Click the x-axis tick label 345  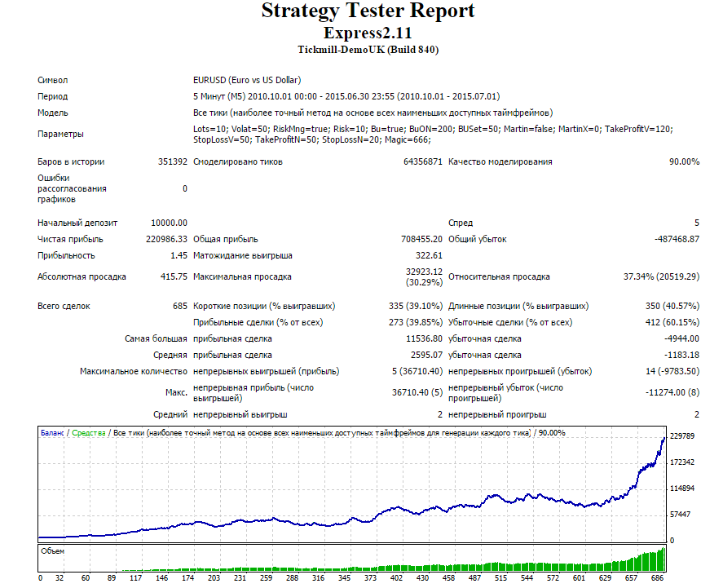click(344, 578)
